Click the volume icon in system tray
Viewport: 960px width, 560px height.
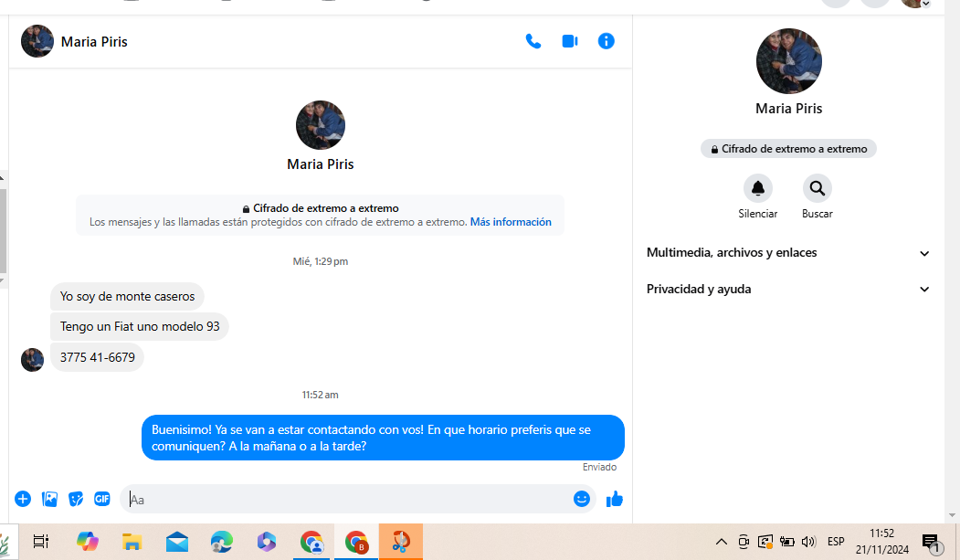(807, 542)
